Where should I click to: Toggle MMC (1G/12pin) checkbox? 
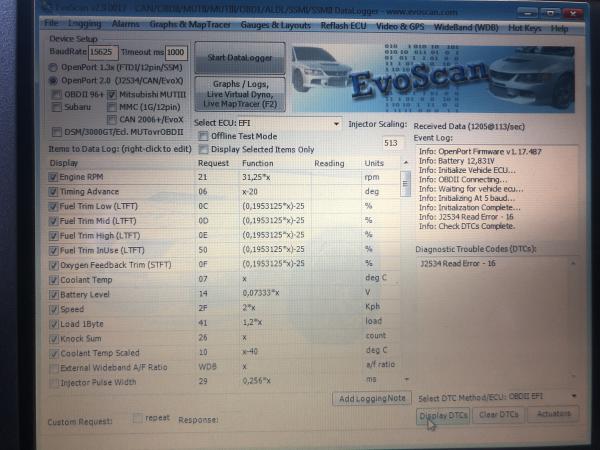112,107
